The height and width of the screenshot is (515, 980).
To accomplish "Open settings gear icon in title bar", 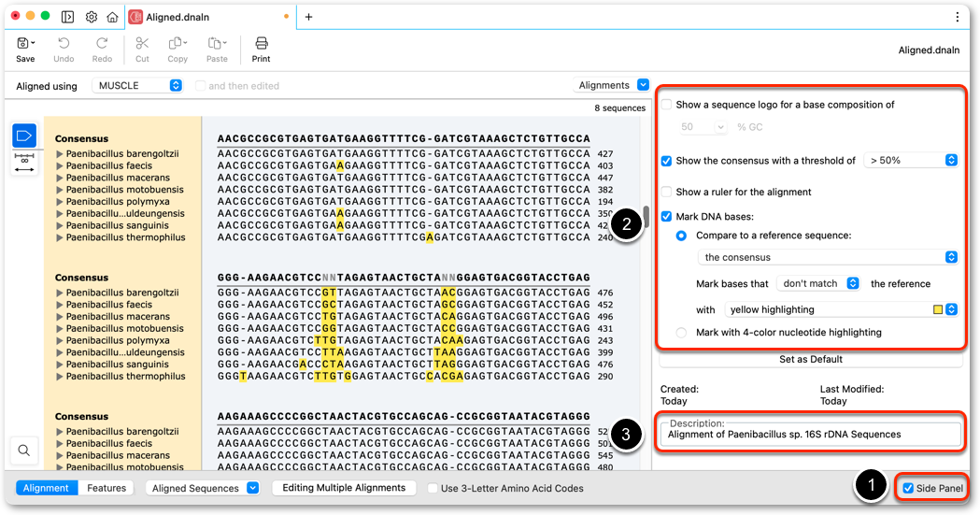I will (92, 17).
